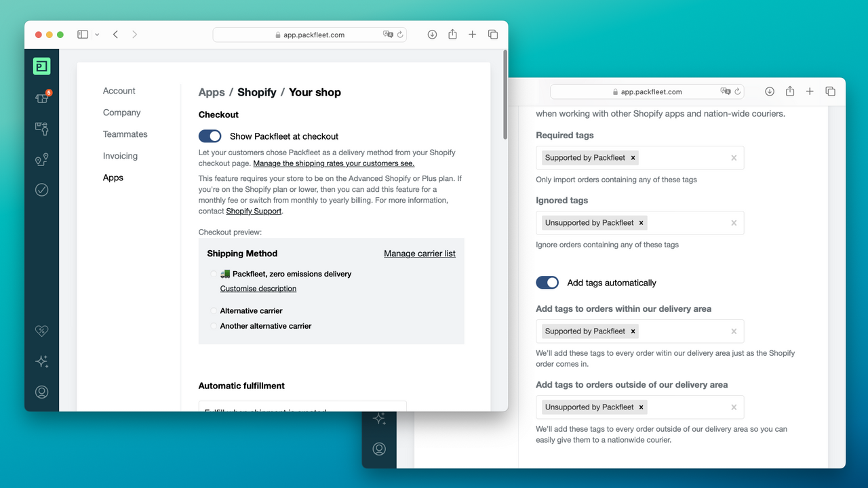Viewport: 868px width, 488px height.
Task: Click the checkmark circle icon in the sidebar
Action: tap(41, 190)
